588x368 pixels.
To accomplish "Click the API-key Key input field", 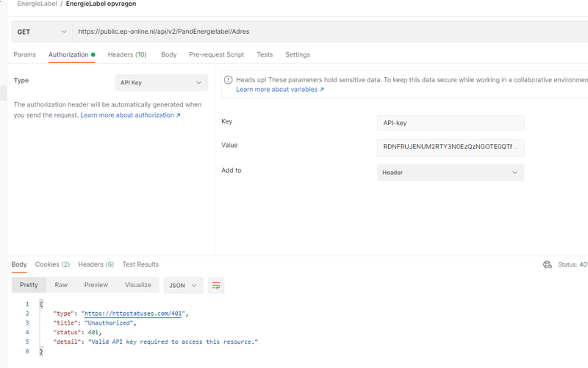I will [450, 123].
